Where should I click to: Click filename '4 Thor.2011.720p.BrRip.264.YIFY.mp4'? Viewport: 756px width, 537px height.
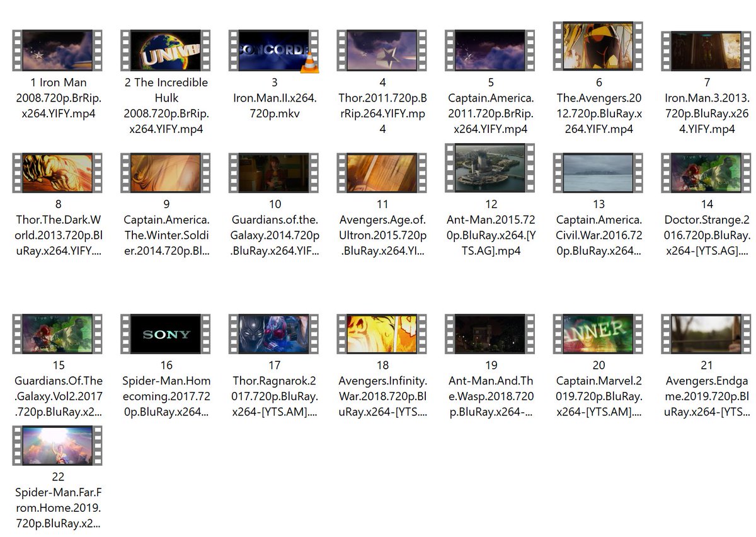point(382,105)
